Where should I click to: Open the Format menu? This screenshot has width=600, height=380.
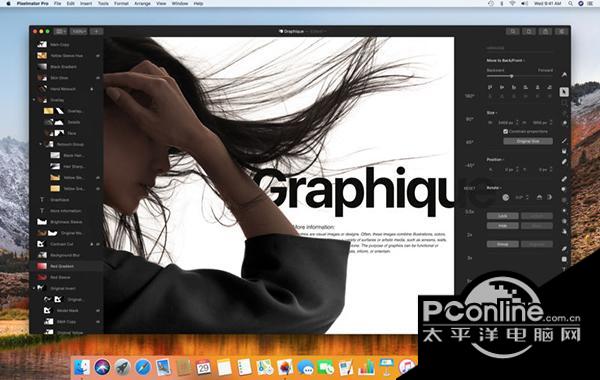(121, 3)
